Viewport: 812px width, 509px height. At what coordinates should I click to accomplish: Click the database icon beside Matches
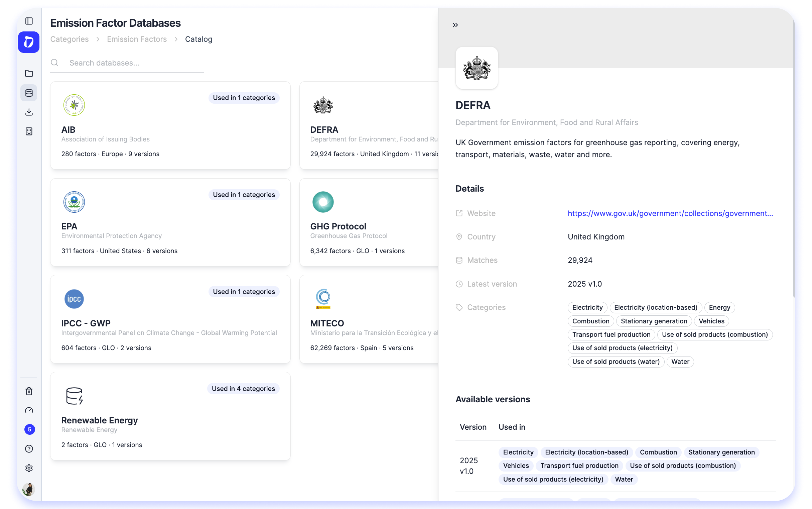[x=459, y=260]
